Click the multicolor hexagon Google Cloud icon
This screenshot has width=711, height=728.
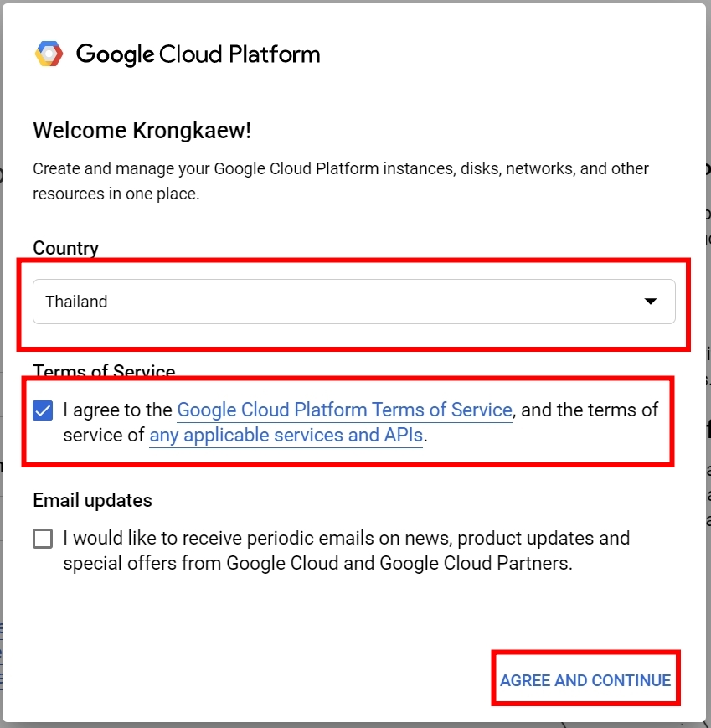point(49,53)
